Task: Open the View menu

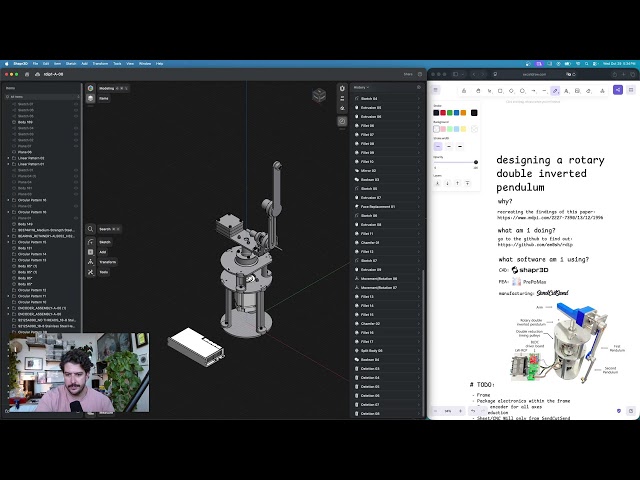Action: tap(130, 64)
